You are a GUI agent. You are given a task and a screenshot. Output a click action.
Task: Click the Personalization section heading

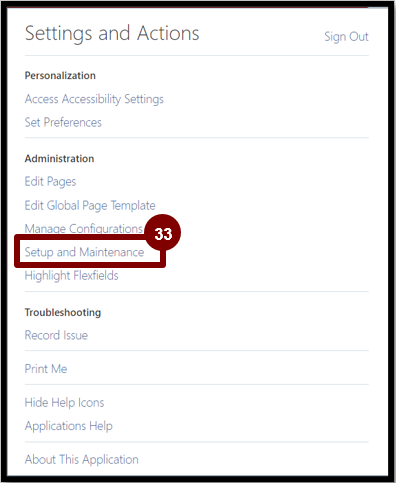(60, 76)
